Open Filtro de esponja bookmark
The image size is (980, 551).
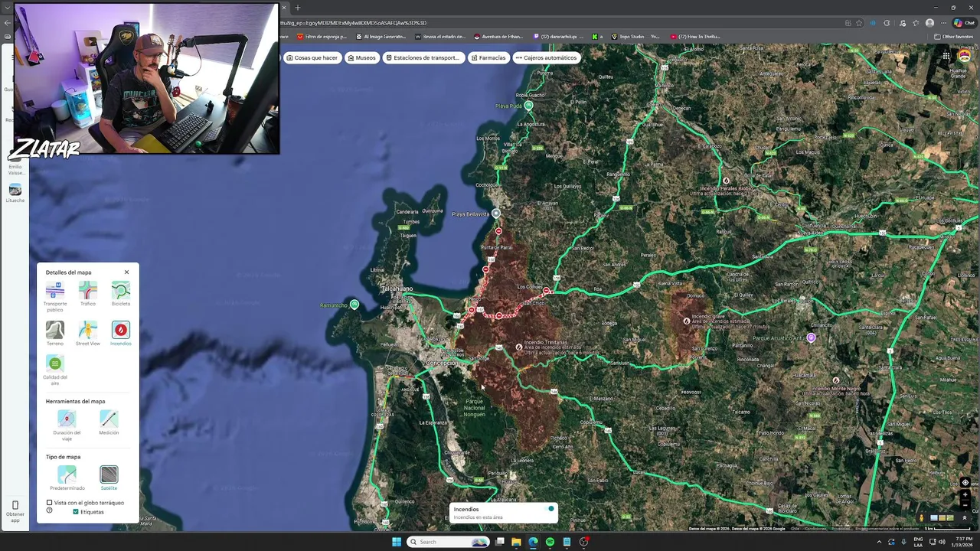(322, 37)
